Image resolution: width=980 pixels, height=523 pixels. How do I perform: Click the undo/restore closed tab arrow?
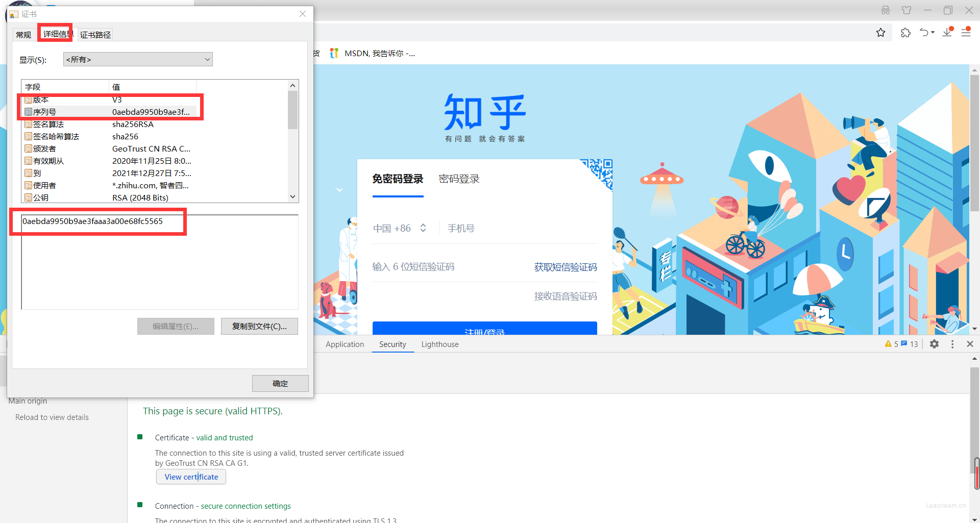pyautogui.click(x=924, y=33)
